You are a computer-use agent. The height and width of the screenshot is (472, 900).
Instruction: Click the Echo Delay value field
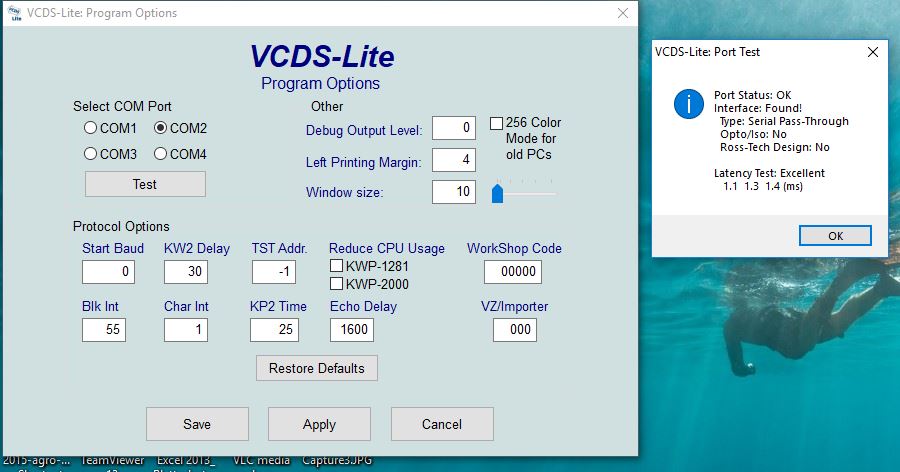click(355, 330)
